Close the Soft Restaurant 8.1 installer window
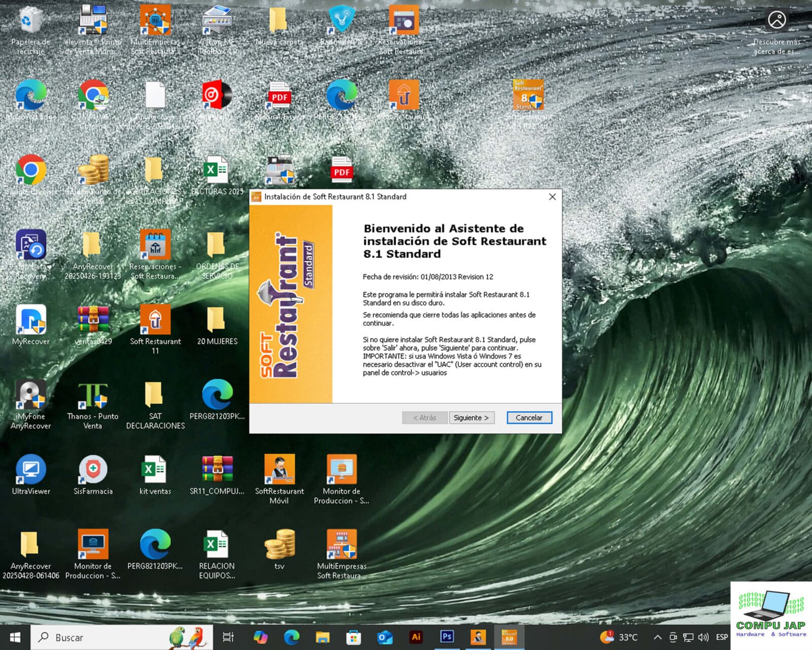 point(552,197)
